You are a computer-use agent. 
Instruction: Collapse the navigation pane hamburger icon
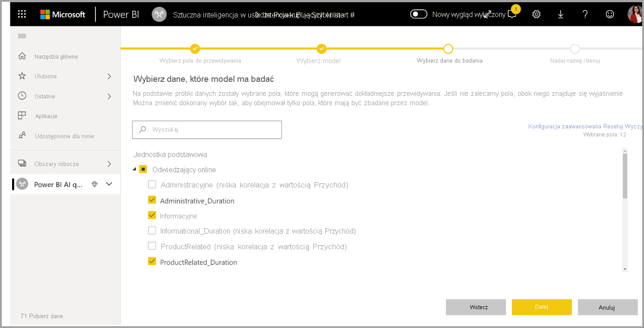tap(22, 36)
